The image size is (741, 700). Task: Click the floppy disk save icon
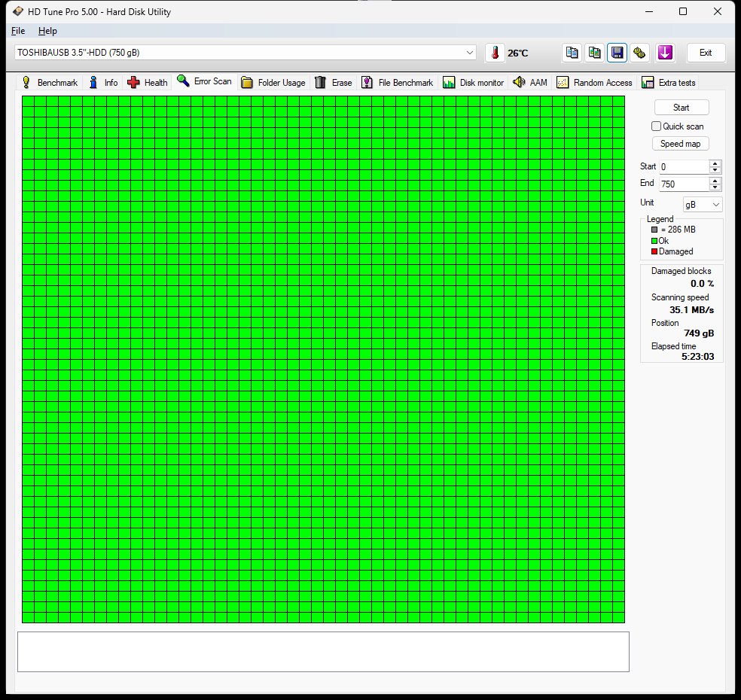pyautogui.click(x=617, y=53)
